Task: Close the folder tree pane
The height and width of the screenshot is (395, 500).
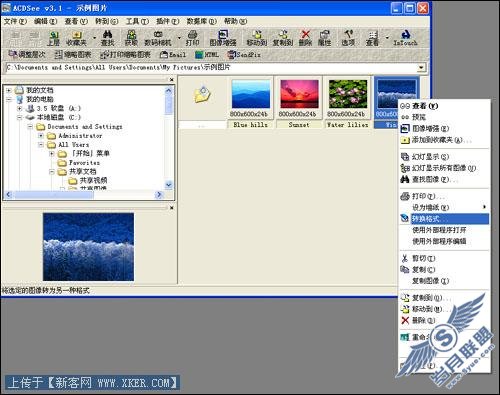Action: pos(171,80)
